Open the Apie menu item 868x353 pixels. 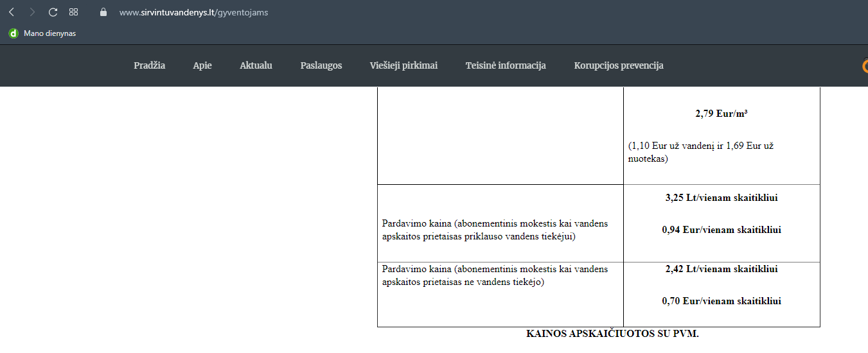point(202,65)
